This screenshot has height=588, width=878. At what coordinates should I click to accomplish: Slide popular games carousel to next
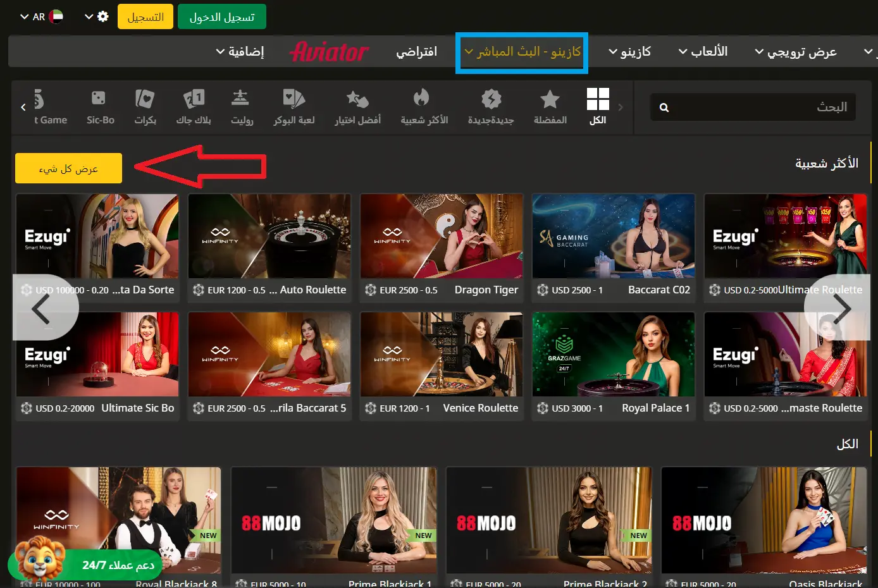click(x=841, y=309)
